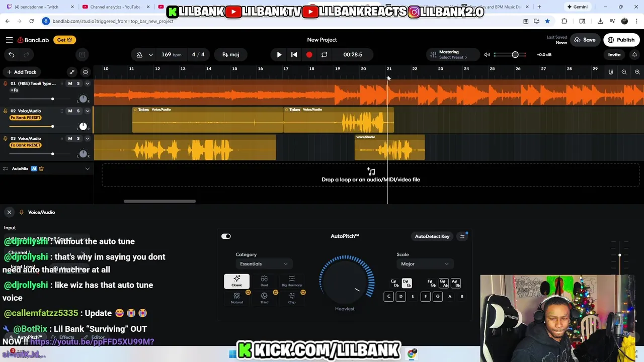Zoom out the timeline

click(x=624, y=72)
